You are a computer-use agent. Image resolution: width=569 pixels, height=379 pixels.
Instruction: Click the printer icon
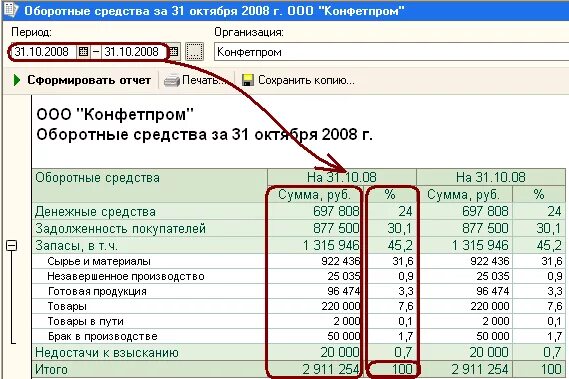[x=172, y=80]
